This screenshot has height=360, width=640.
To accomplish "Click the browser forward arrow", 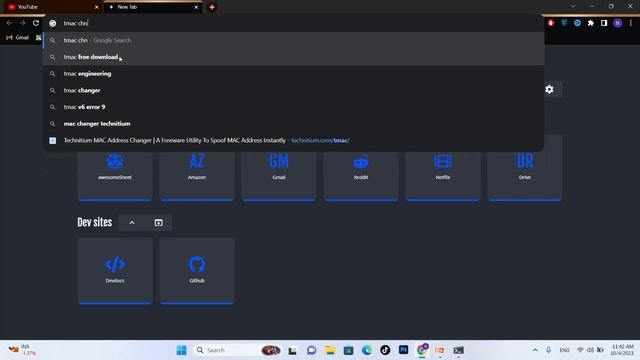I will tap(22, 23).
